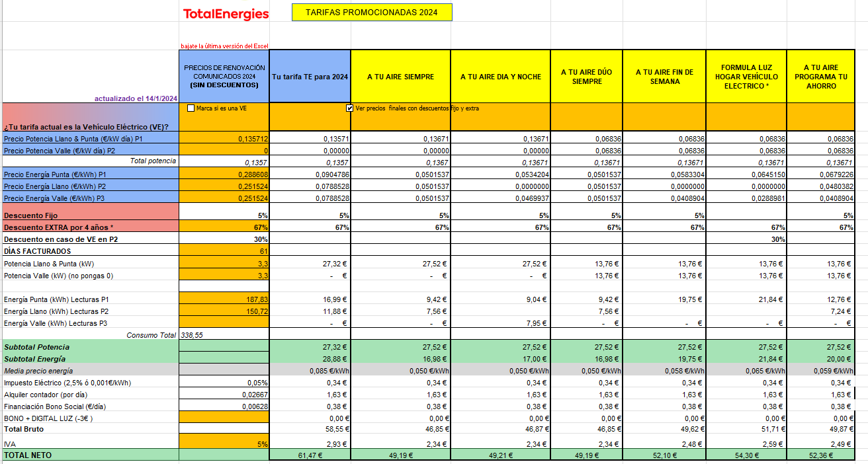This screenshot has height=464, width=868.
Task: Click the Descuento EXTRA input cell 67%
Action: (224, 227)
